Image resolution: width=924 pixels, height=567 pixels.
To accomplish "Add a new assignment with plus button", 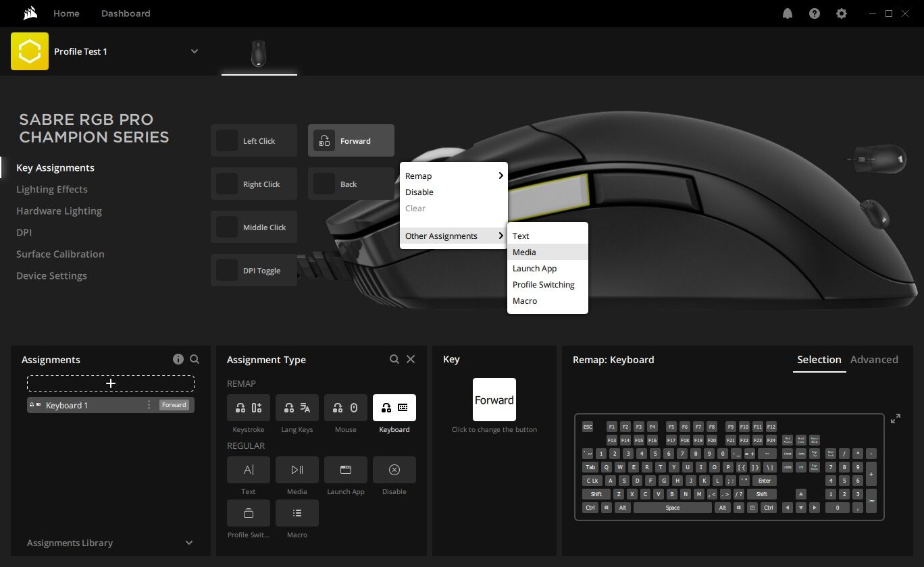I will pyautogui.click(x=111, y=383).
